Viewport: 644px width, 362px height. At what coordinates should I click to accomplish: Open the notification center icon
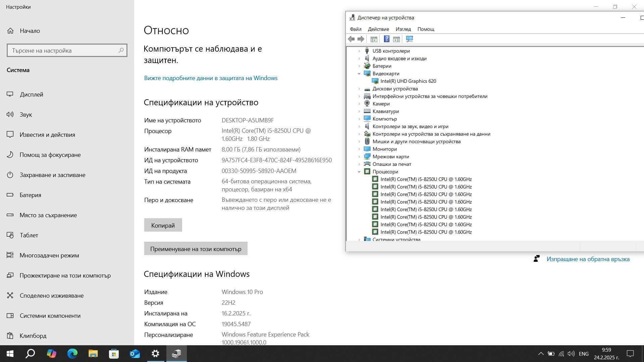tap(630, 354)
